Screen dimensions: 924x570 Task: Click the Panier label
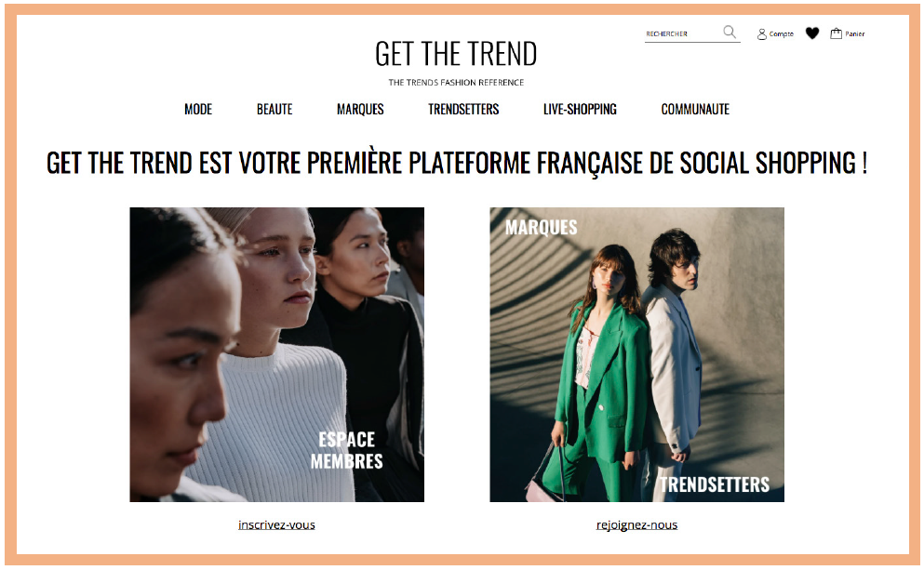click(854, 34)
